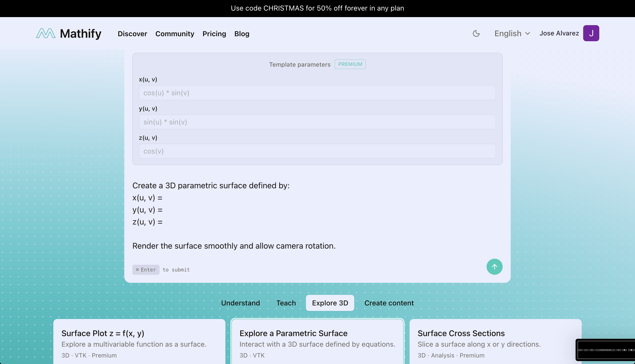This screenshot has height=364, width=635.
Task: Open Jose Alvarez's purple avatar menu
Action: pyautogui.click(x=591, y=33)
